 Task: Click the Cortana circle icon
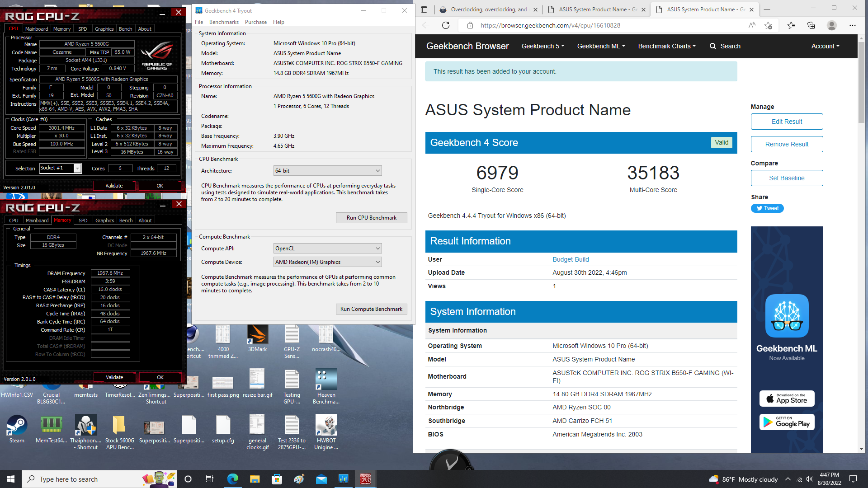click(188, 479)
